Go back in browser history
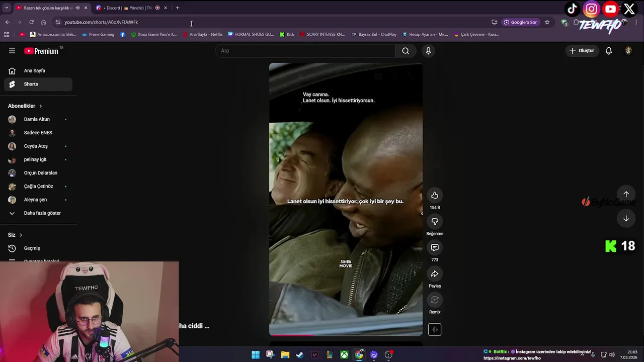Viewport: 644px width, 362px height. [x=7, y=22]
